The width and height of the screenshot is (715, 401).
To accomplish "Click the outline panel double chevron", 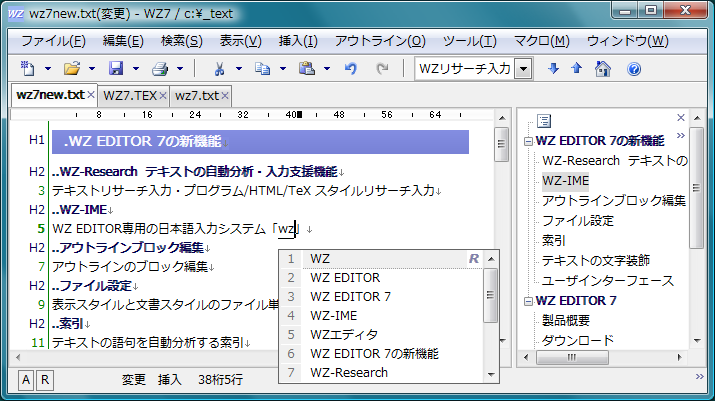I will (x=681, y=135).
